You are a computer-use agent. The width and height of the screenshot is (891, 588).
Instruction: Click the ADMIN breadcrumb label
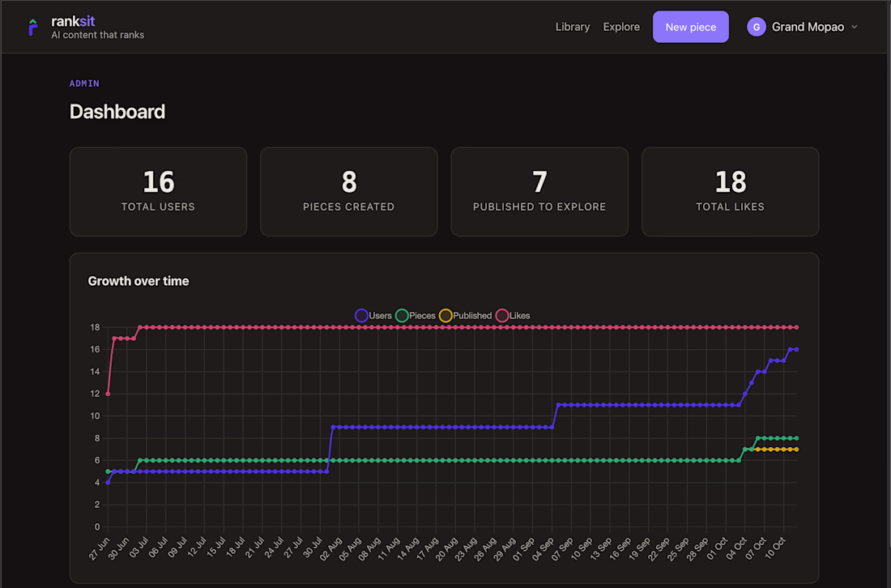(84, 83)
